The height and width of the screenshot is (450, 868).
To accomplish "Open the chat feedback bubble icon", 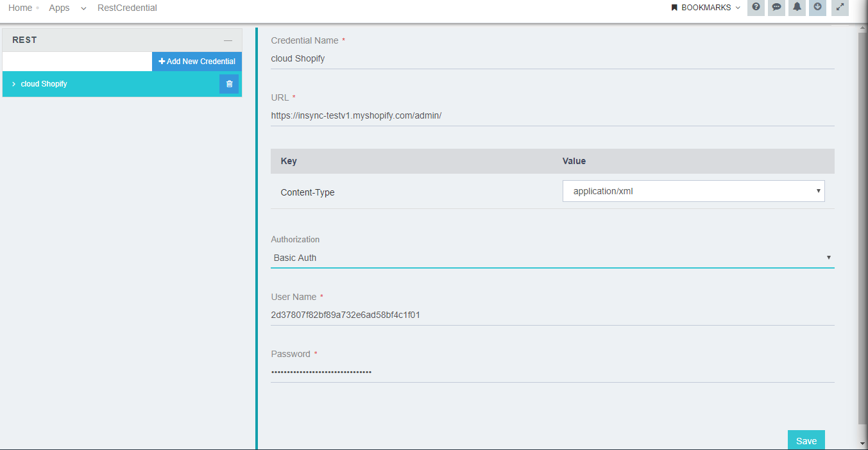I will point(776,8).
